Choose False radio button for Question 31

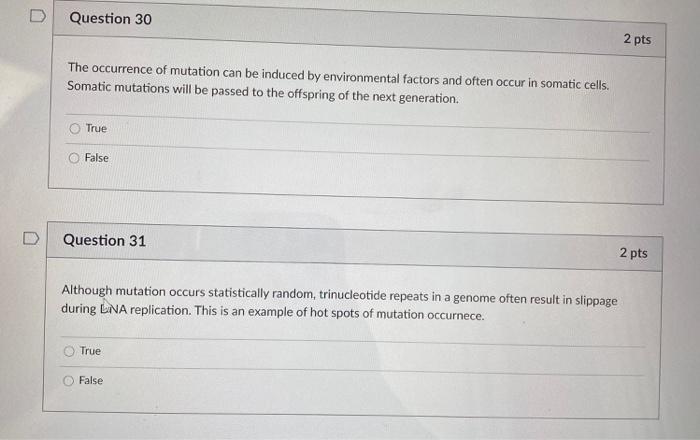coord(68,381)
